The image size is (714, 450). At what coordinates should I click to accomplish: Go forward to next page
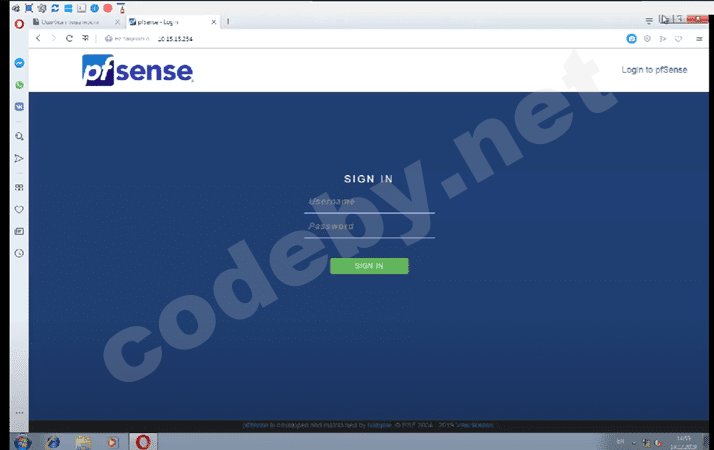coord(53,38)
